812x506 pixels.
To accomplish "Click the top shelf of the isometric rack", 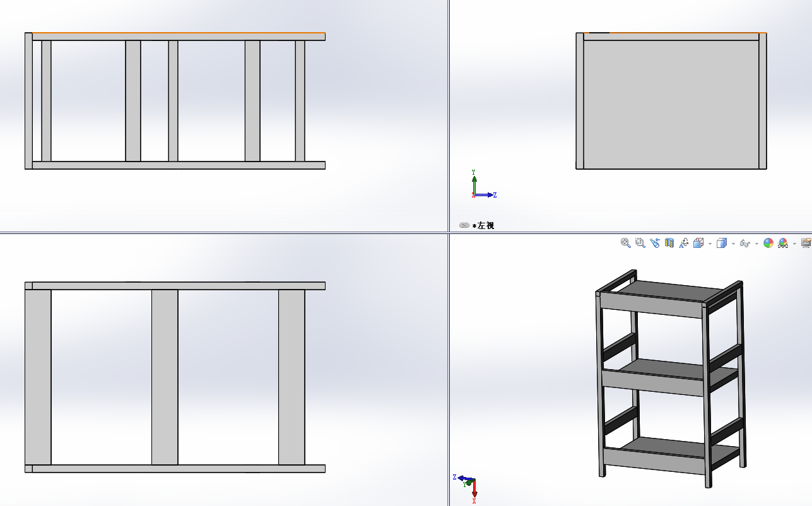I will pos(668,291).
